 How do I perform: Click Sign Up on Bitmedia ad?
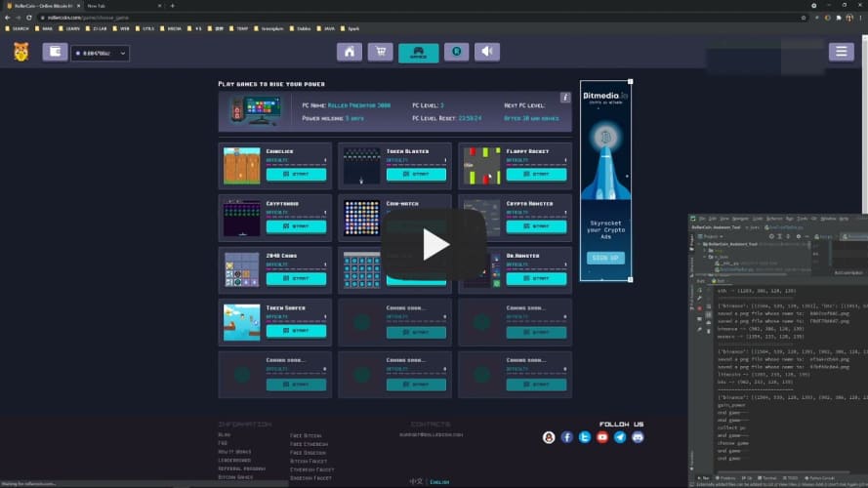[605, 258]
